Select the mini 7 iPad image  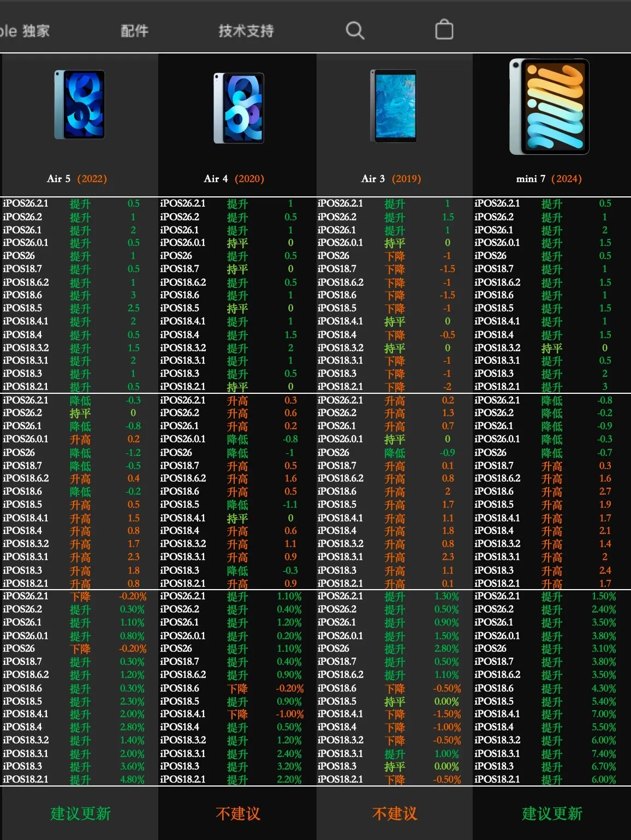(549, 107)
